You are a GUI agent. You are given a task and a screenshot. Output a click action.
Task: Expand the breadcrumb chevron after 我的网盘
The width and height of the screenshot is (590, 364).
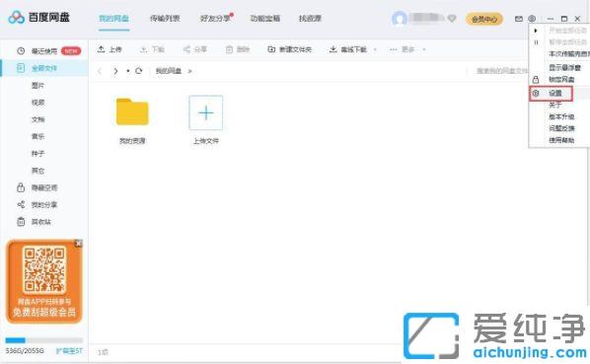[x=189, y=71]
